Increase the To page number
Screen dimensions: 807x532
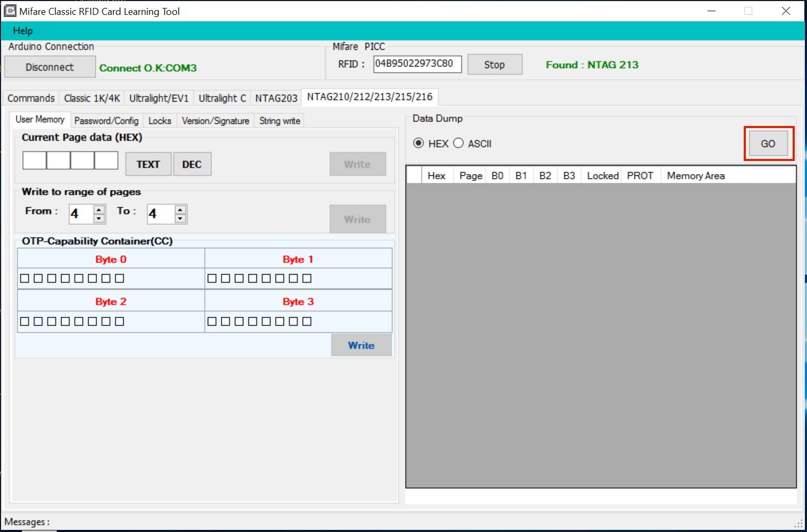click(181, 209)
